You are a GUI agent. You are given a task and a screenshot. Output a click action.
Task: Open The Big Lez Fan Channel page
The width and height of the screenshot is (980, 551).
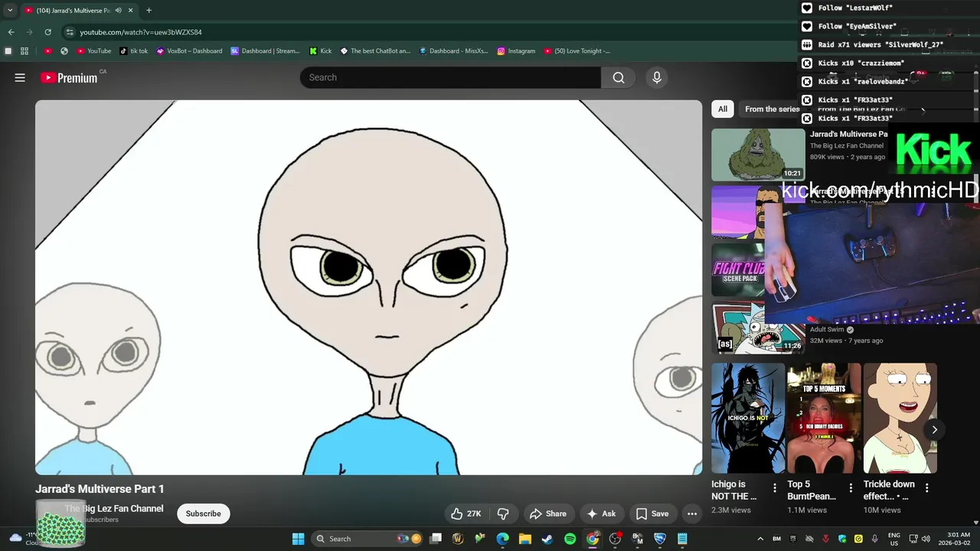pyautogui.click(x=114, y=508)
